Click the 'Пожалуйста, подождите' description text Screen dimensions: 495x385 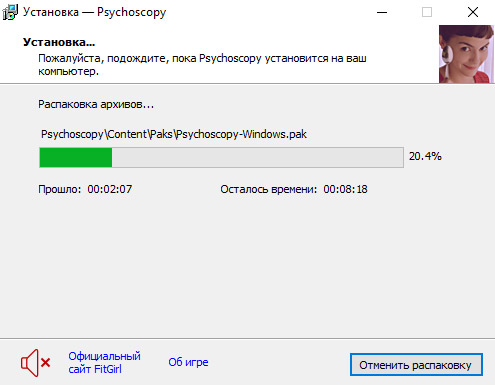pos(202,65)
